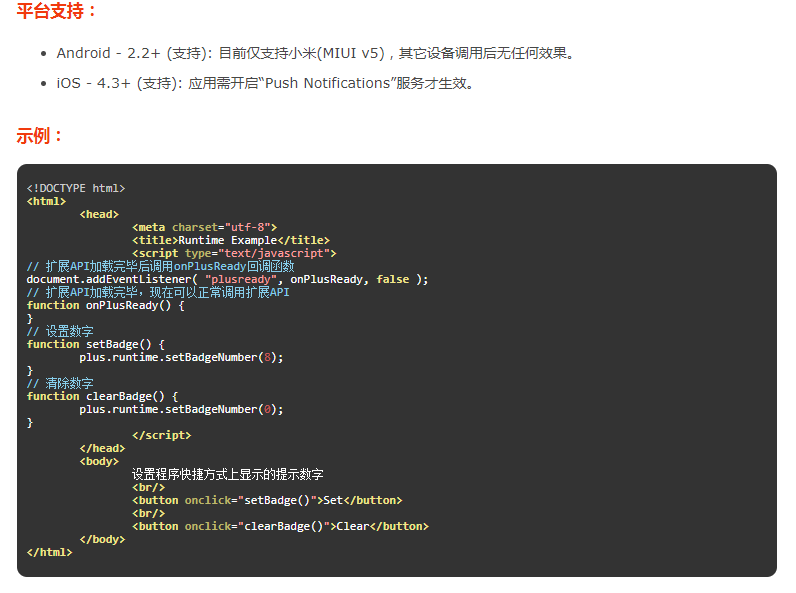This screenshot has width=796, height=593.
Task: Select the iOS - 4.3+ support bullet
Action: click(x=264, y=83)
